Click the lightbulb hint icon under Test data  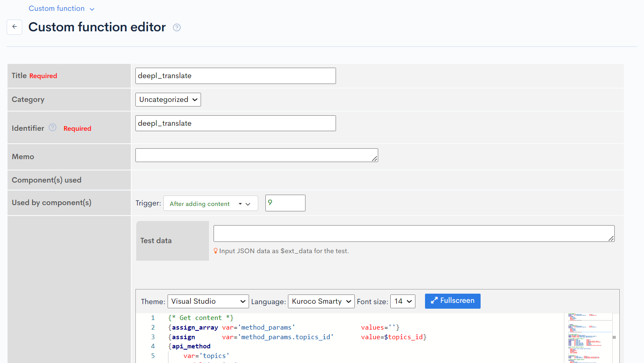click(x=216, y=251)
